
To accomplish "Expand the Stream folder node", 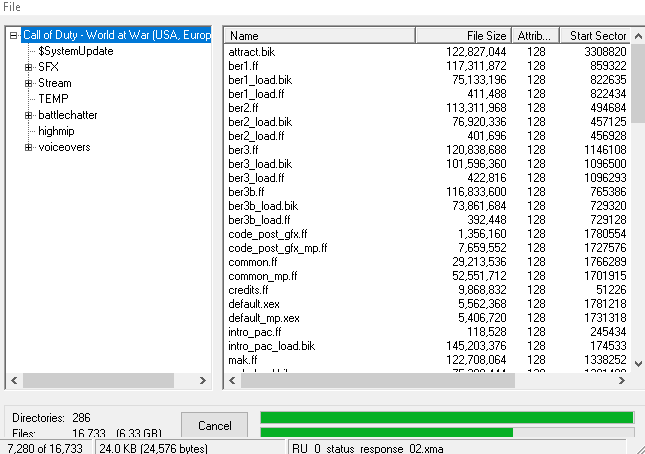I will point(28,83).
